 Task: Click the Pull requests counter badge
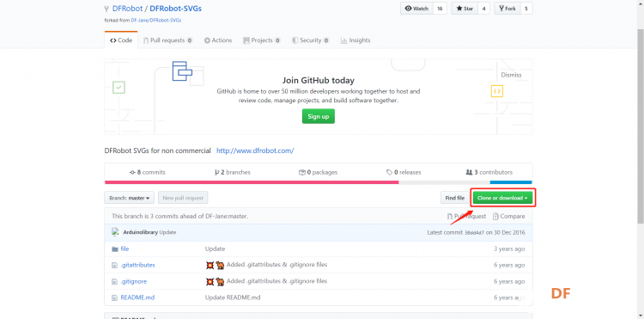190,40
